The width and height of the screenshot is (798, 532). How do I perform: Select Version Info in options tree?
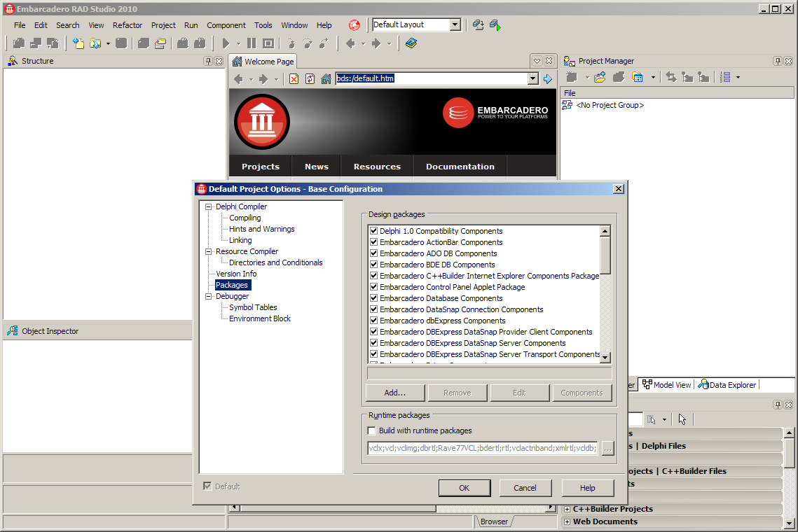(x=236, y=274)
